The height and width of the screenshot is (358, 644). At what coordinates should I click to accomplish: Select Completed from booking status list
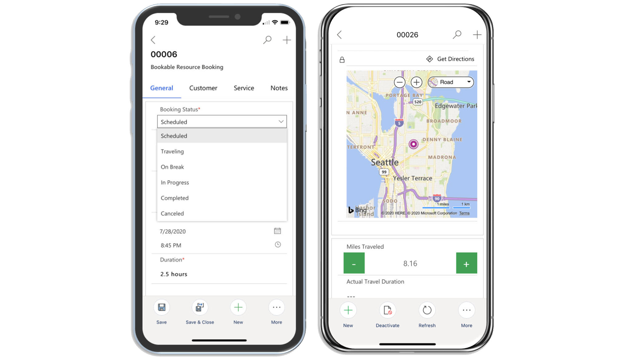175,198
